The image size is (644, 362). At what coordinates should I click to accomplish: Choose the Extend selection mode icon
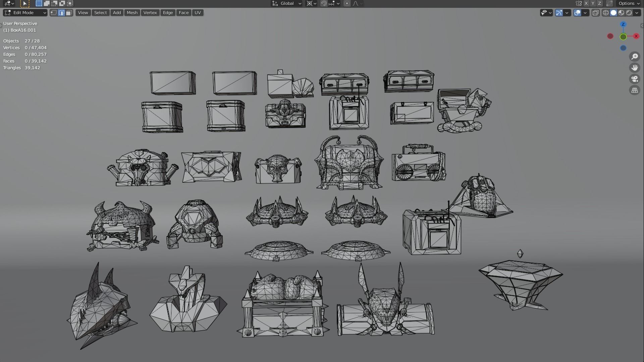pyautogui.click(x=47, y=3)
